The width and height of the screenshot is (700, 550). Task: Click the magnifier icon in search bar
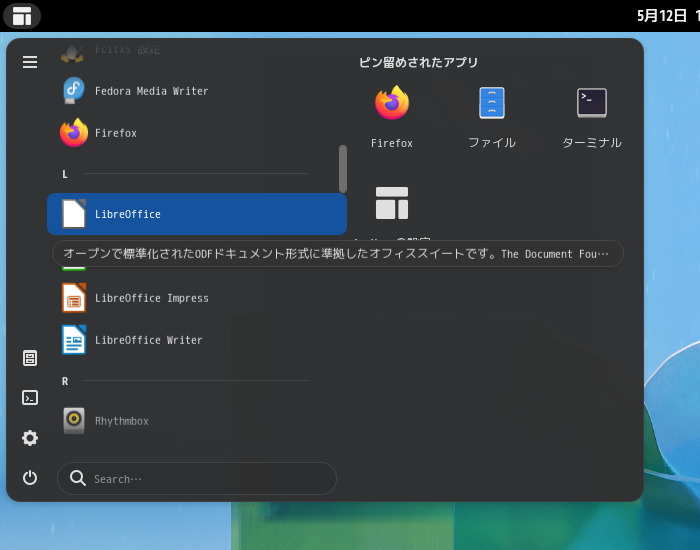(78, 478)
